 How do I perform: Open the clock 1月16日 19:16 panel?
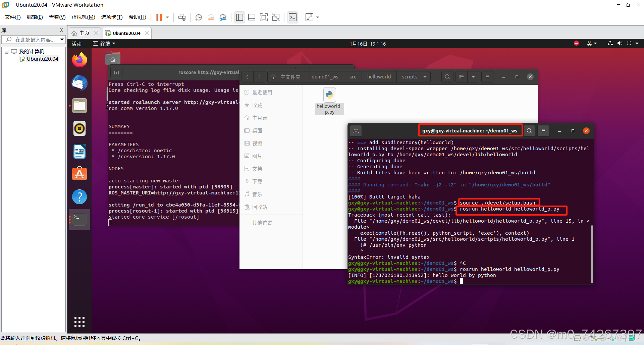(368, 44)
